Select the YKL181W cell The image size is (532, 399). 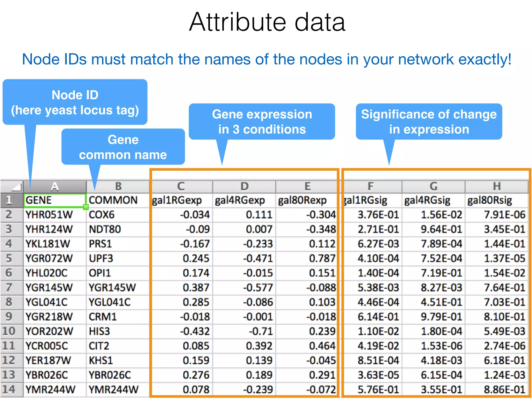[55, 244]
